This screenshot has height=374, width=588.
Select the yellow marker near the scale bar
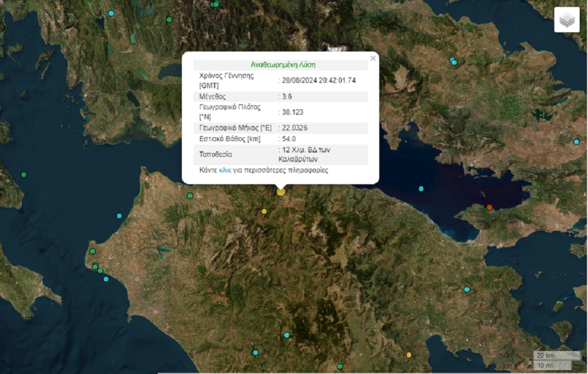tap(409, 355)
